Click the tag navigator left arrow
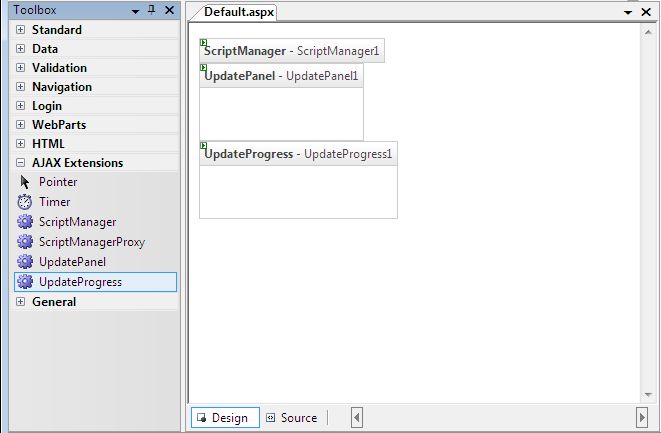This screenshot has height=433, width=661. (357, 417)
